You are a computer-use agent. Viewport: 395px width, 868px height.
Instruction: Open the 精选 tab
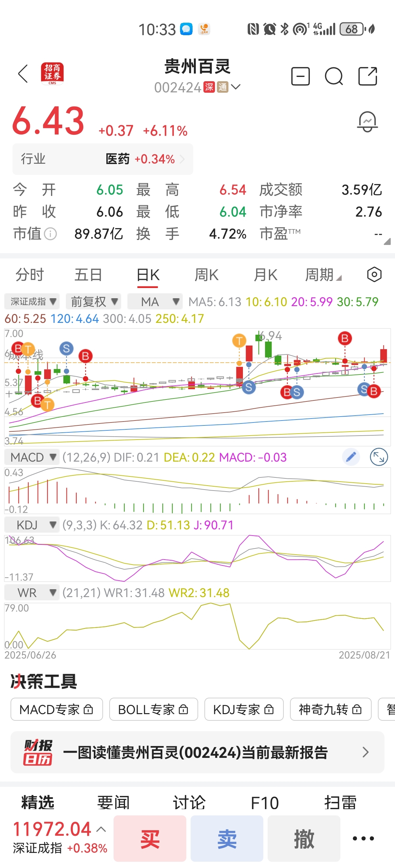[x=38, y=802]
